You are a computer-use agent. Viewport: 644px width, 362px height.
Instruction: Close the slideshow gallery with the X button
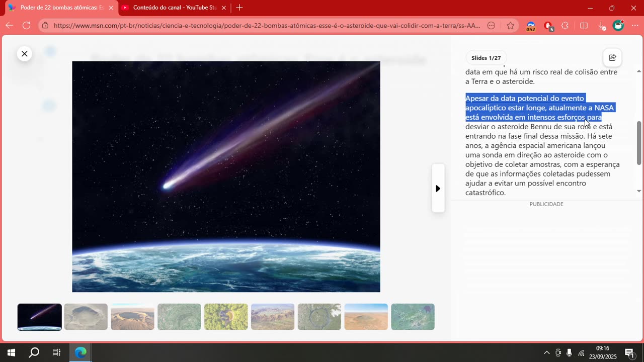[24, 54]
